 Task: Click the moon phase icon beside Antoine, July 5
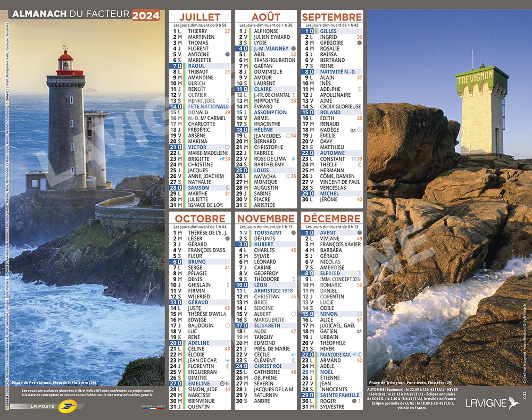coord(227,54)
